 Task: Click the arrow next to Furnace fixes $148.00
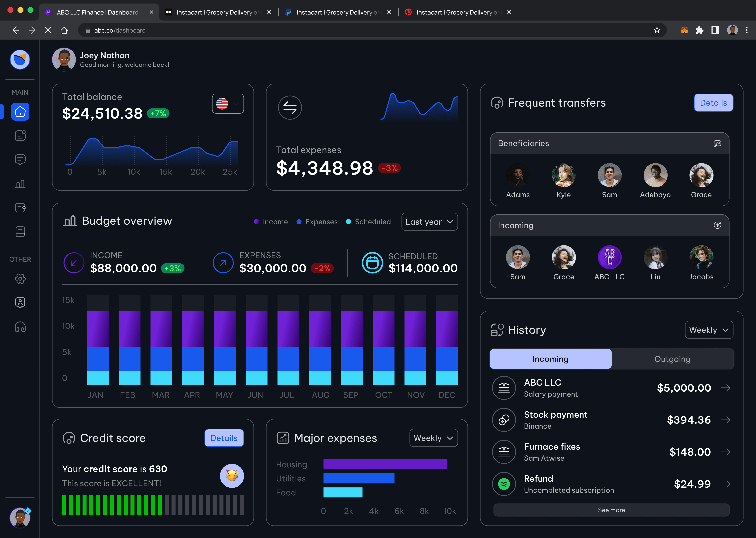[x=725, y=452]
